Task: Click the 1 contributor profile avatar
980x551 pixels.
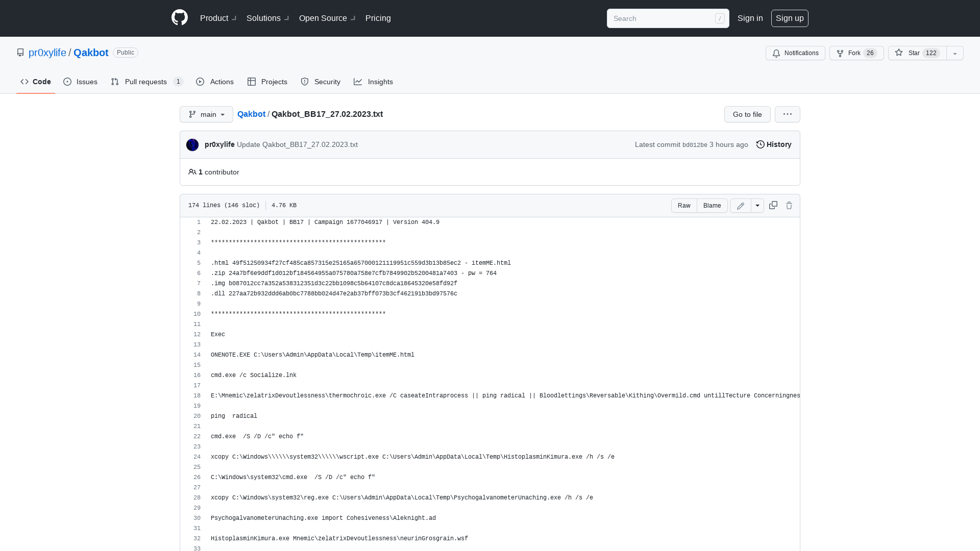Action: (192, 171)
